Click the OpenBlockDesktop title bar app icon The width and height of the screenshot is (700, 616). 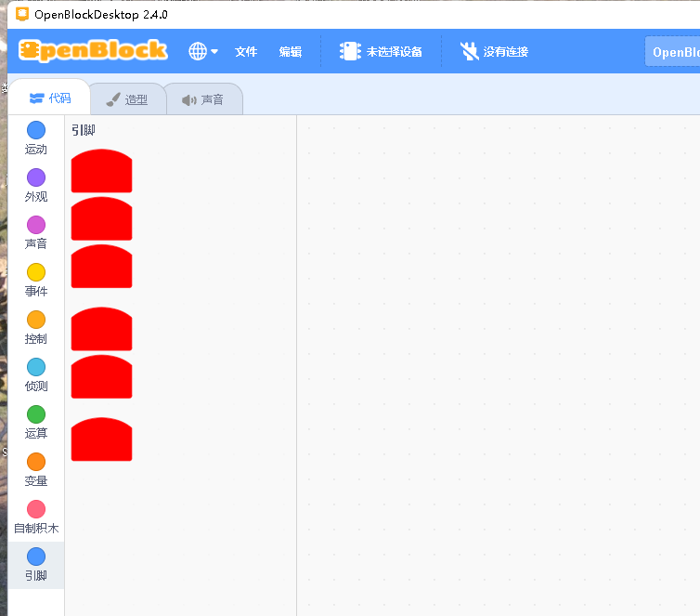pos(22,14)
